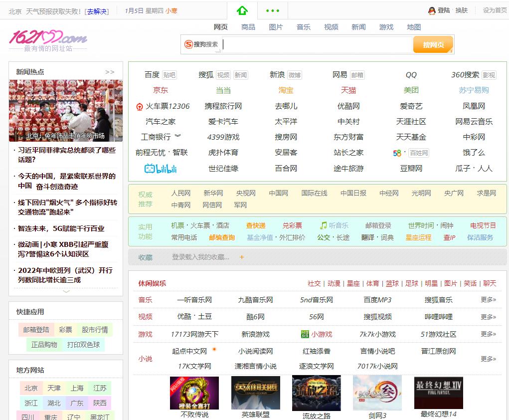Open the three green dots tab
The image size is (509, 420).
273,10
